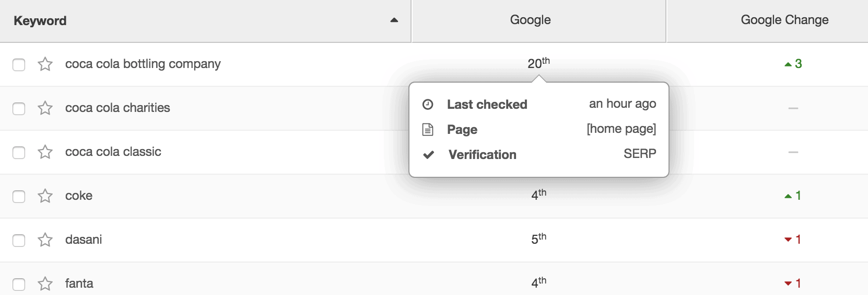Favorite the coca cola classic keyword
The image size is (868, 295).
click(45, 152)
